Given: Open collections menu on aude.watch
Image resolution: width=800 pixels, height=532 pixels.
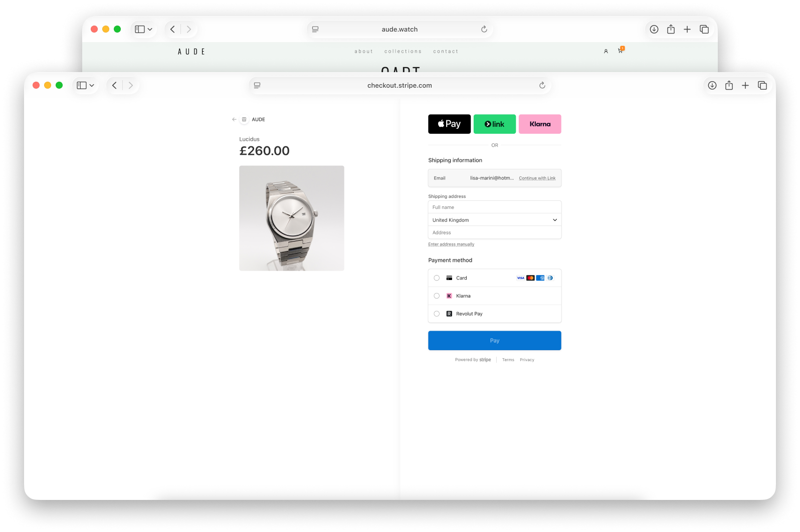Looking at the screenshot, I should [x=403, y=52].
